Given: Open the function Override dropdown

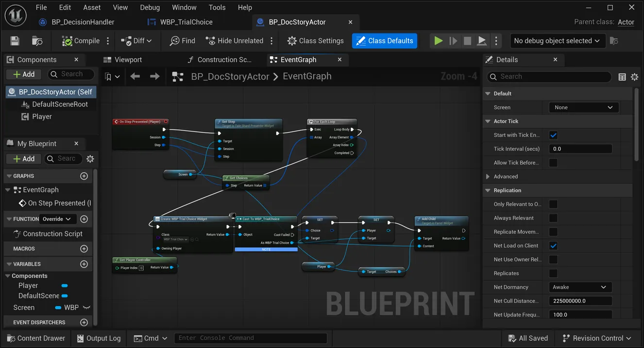Looking at the screenshot, I should point(57,219).
